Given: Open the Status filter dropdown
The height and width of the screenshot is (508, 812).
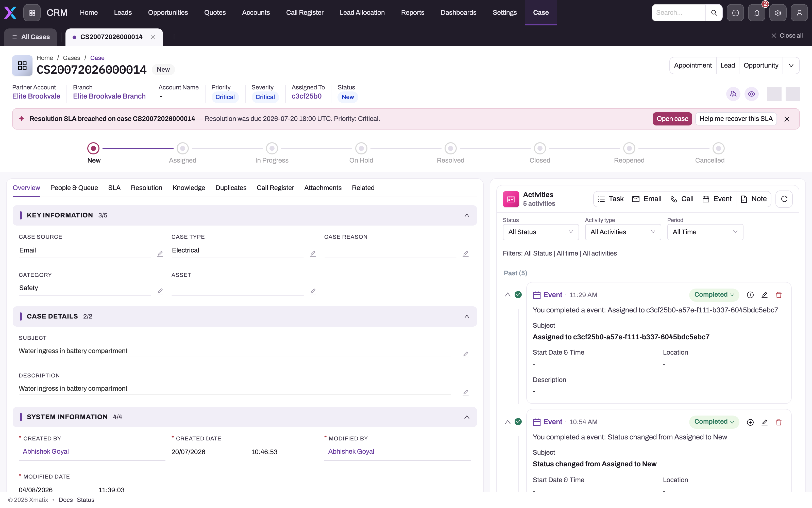Looking at the screenshot, I should (540, 232).
